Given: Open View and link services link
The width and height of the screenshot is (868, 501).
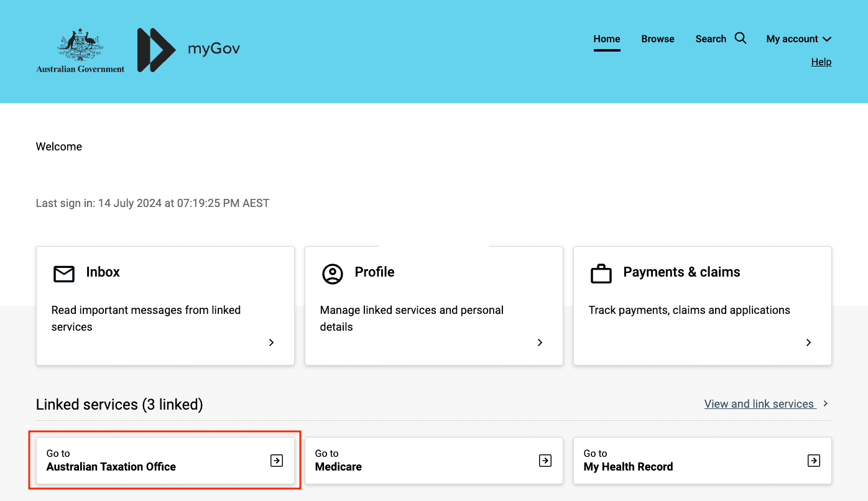Looking at the screenshot, I should tap(759, 404).
